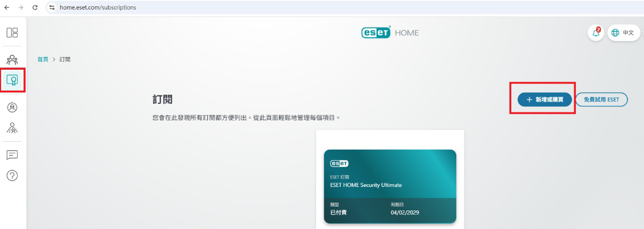The height and width of the screenshot is (229, 644).
Task: Click the browser forward arrow
Action: tap(21, 7)
